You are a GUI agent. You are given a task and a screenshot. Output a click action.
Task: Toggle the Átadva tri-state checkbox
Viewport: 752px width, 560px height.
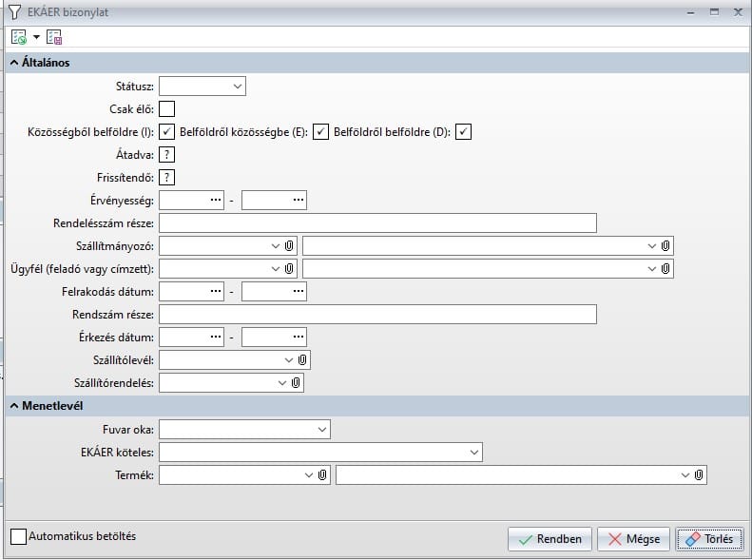[x=167, y=154]
